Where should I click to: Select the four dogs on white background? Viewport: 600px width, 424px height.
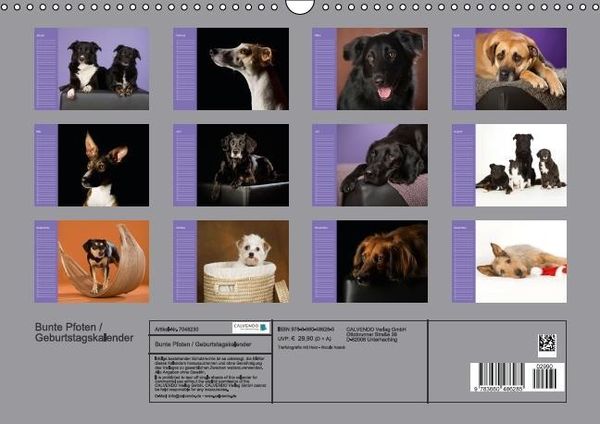[521, 165]
